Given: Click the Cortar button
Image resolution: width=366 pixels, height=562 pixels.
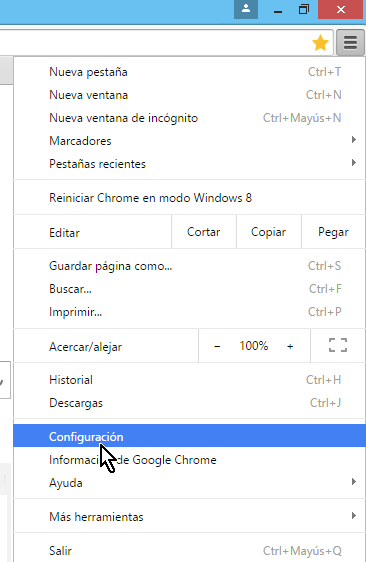Looking at the screenshot, I should (204, 232).
